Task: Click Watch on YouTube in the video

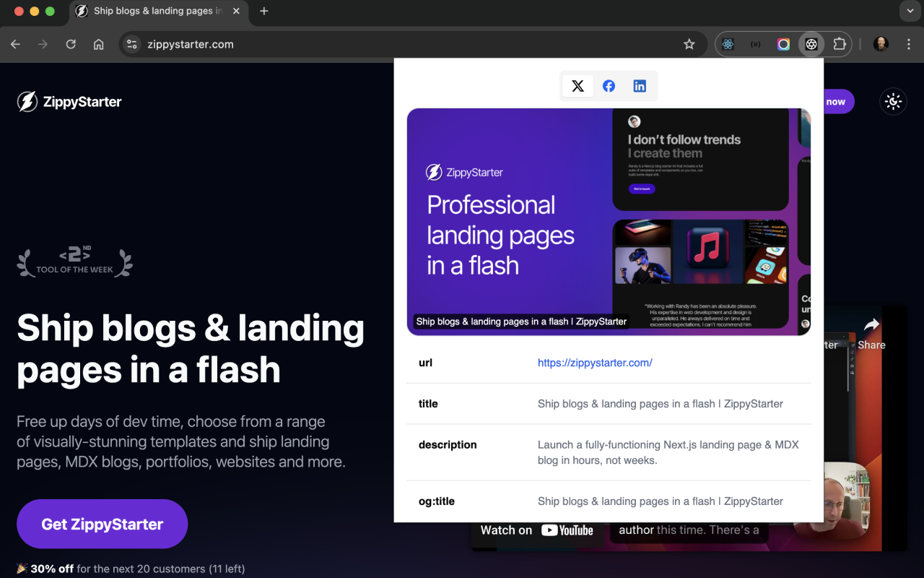Action: click(537, 530)
